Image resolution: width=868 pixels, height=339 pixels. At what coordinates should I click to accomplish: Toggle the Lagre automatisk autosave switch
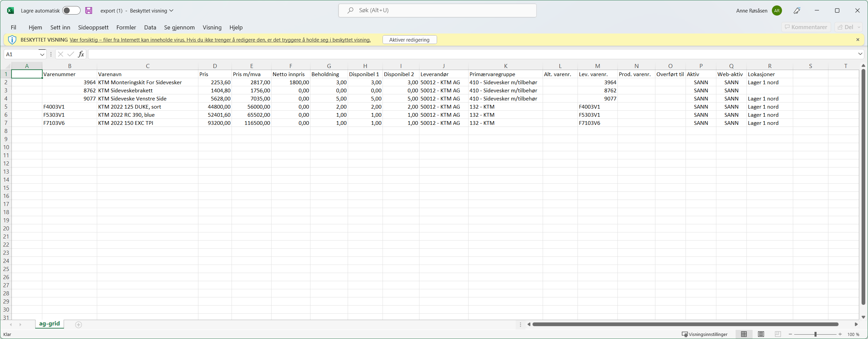pos(71,10)
